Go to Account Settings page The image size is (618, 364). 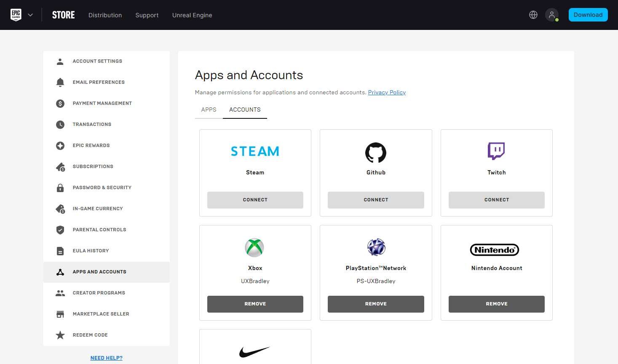click(x=107, y=62)
